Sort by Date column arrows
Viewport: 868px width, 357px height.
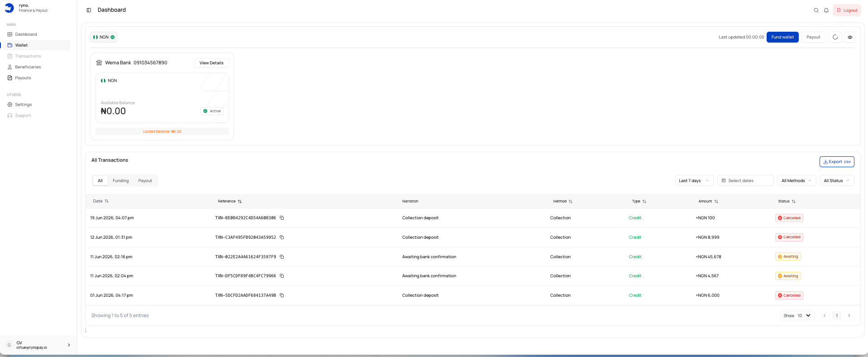pyautogui.click(x=107, y=201)
